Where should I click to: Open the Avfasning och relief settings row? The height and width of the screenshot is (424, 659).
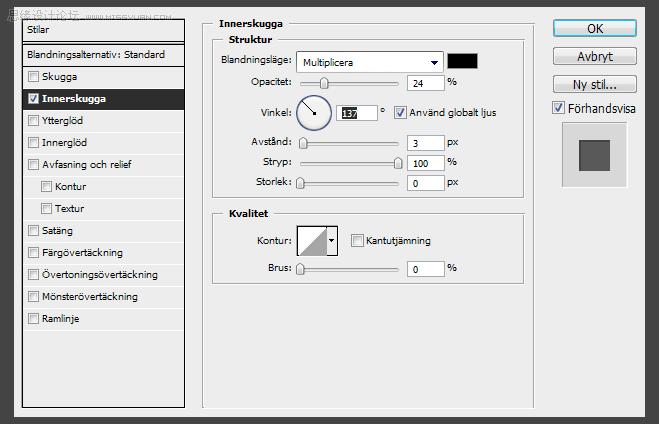pos(103,164)
